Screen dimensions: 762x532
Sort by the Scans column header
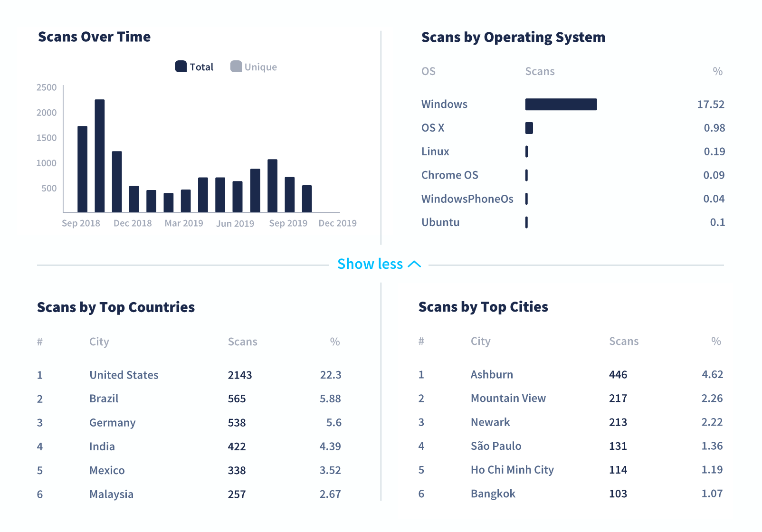[x=242, y=342]
